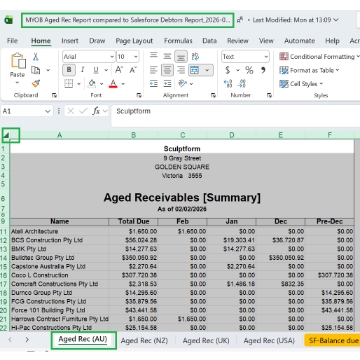Toggle Bottom Align button
The height and width of the screenshot is (360, 360).
(181, 56)
